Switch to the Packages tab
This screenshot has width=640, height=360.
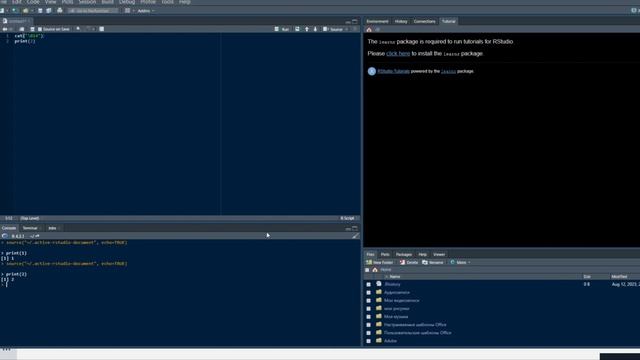coord(404,254)
